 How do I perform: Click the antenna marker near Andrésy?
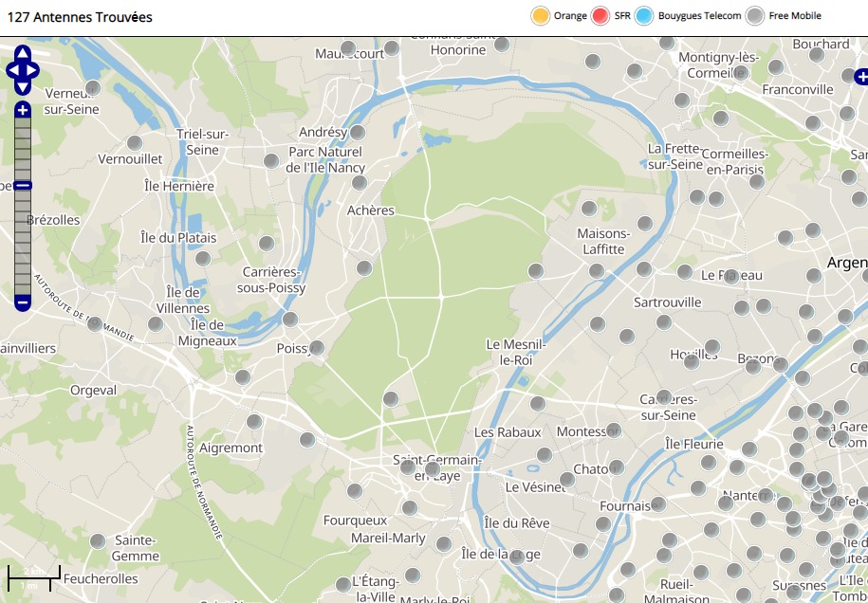tap(358, 133)
